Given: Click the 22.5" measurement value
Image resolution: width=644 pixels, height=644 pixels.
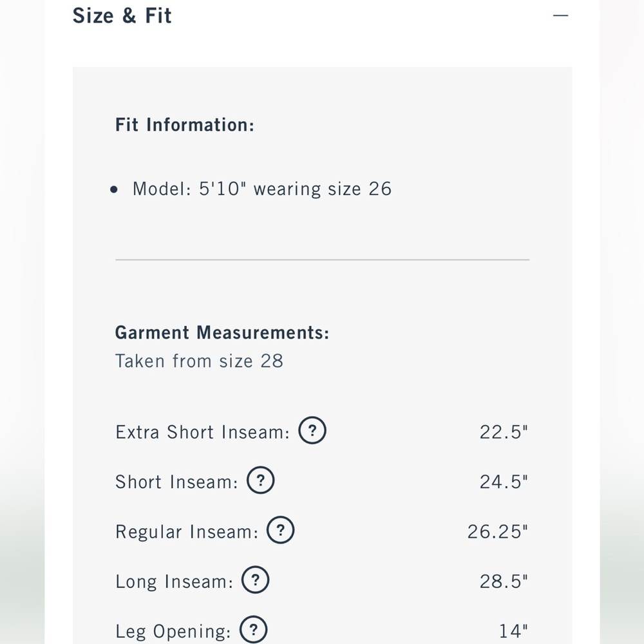Looking at the screenshot, I should (x=504, y=432).
